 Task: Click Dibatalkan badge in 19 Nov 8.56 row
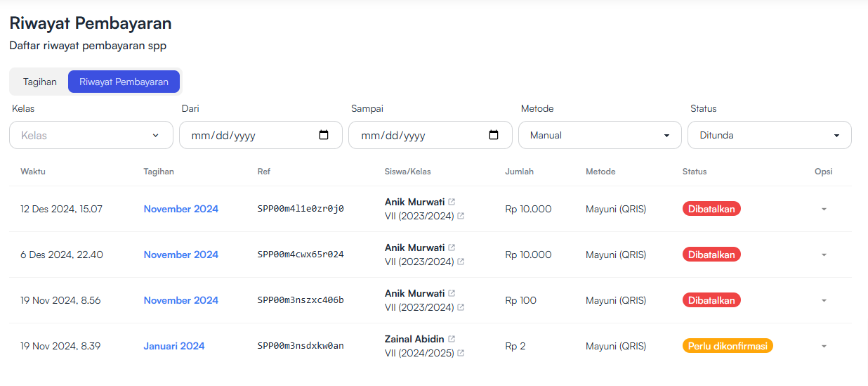(711, 300)
